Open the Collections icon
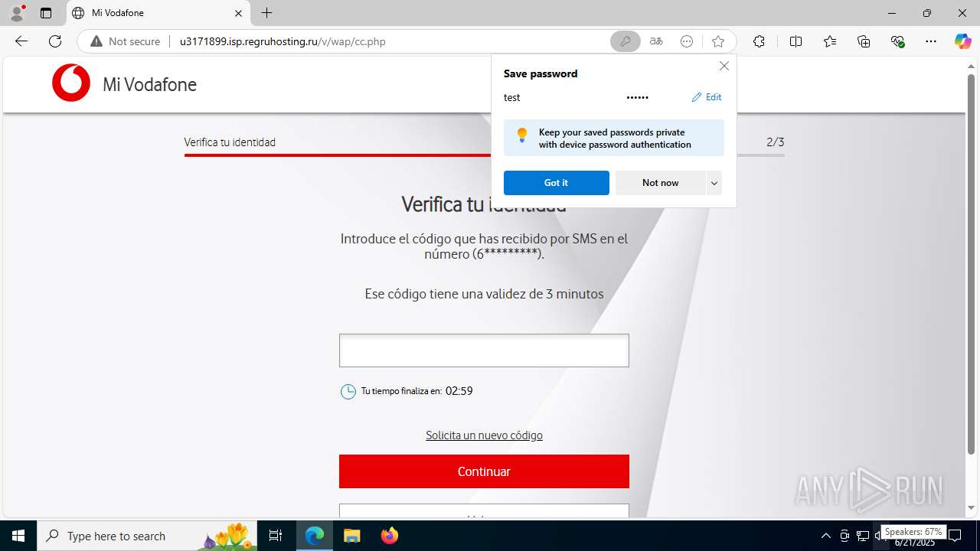980x551 pixels. point(864,41)
